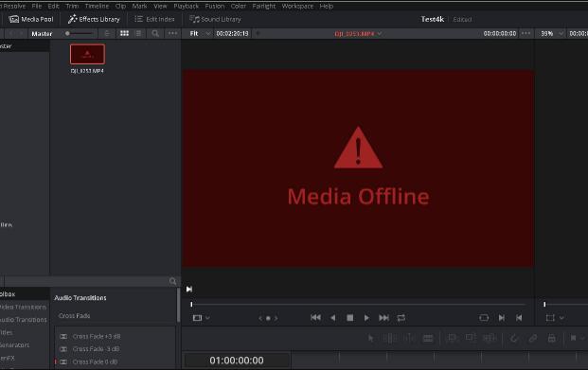Open the Timeline menu
The width and height of the screenshot is (588, 370).
tap(97, 6)
